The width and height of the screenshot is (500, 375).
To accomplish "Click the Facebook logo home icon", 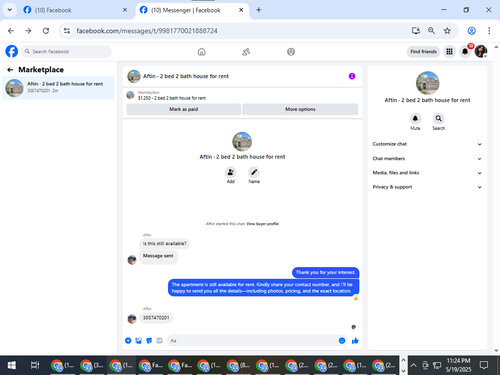I will [12, 51].
